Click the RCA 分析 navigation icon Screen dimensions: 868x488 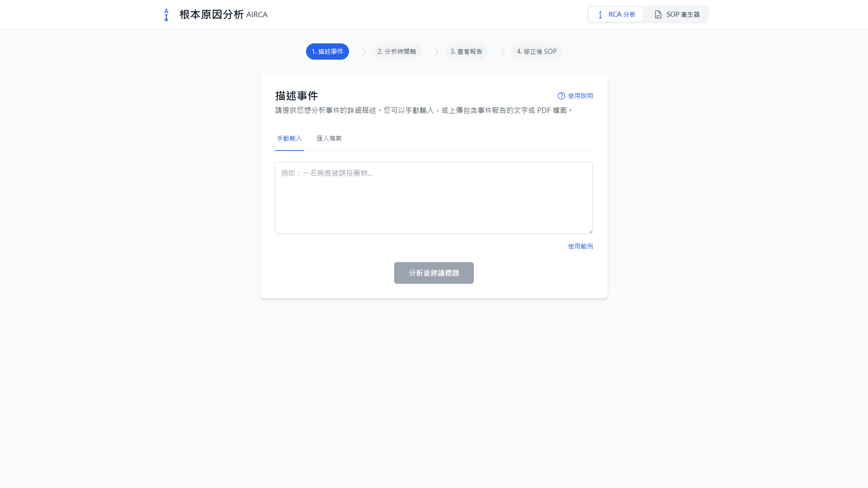[600, 14]
